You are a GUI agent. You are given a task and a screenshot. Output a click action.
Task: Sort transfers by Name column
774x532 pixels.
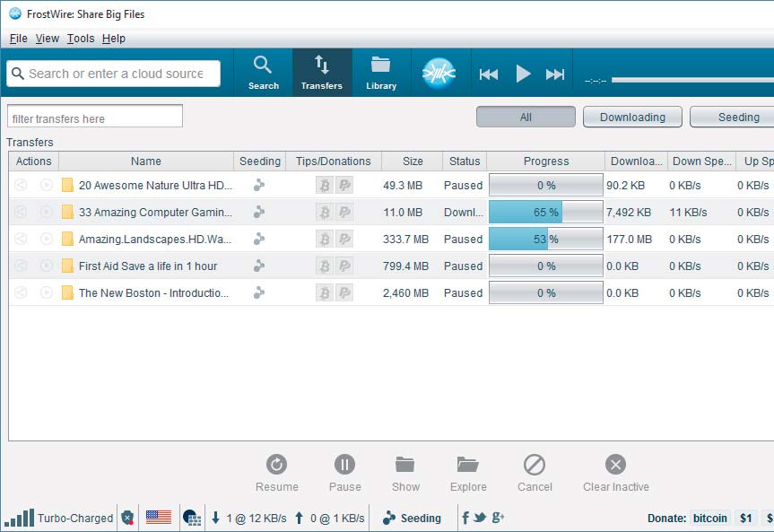pos(146,161)
